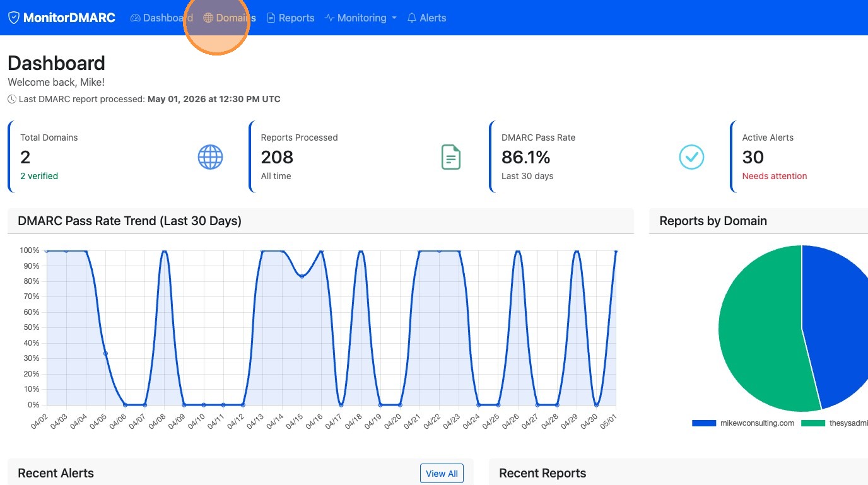Click the MonitorDMARC brand name
Viewport: 868px width, 485px height.
[69, 18]
